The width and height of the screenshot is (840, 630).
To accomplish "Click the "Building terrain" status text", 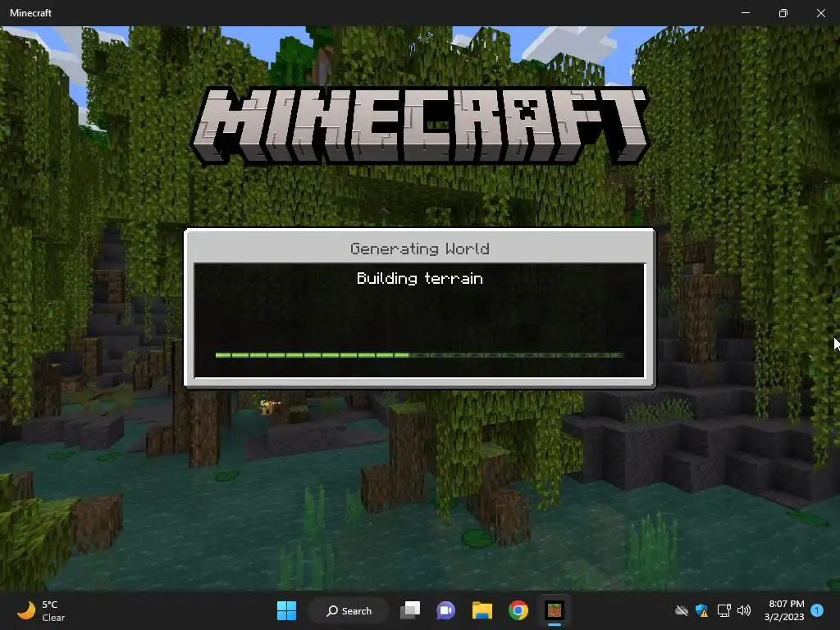I will click(419, 279).
